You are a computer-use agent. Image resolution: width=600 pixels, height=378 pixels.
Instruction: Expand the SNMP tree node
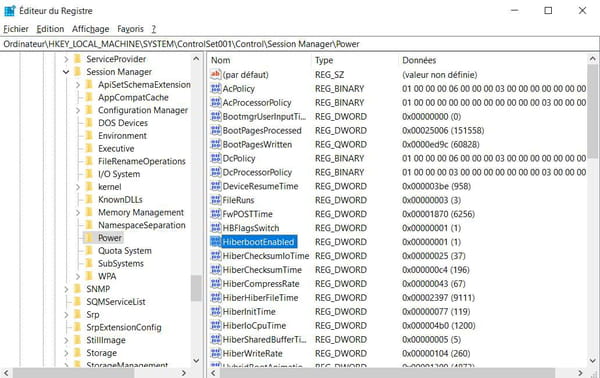pos(66,289)
